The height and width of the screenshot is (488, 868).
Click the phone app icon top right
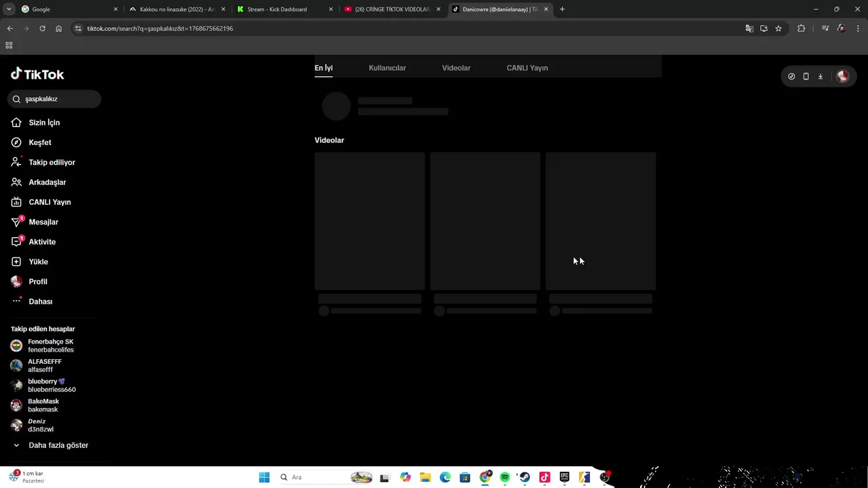806,77
